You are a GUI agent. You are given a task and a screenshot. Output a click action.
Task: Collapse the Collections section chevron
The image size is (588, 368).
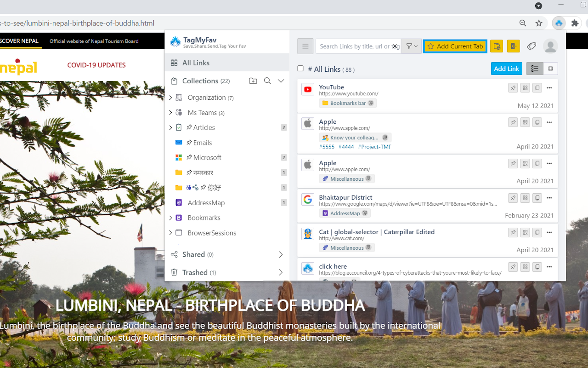point(281,81)
